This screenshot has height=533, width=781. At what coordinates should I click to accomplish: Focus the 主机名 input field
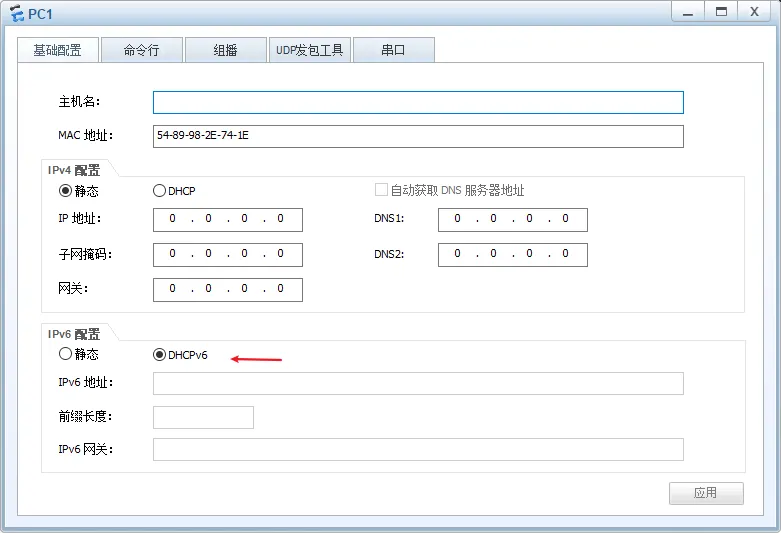[x=418, y=103]
